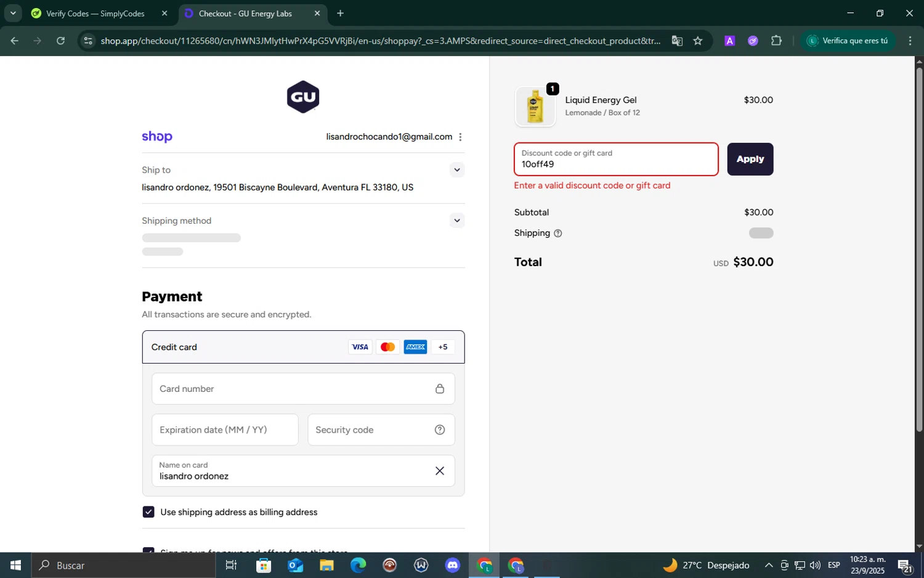
Task: Click the Name on card field
Action: [303, 471]
